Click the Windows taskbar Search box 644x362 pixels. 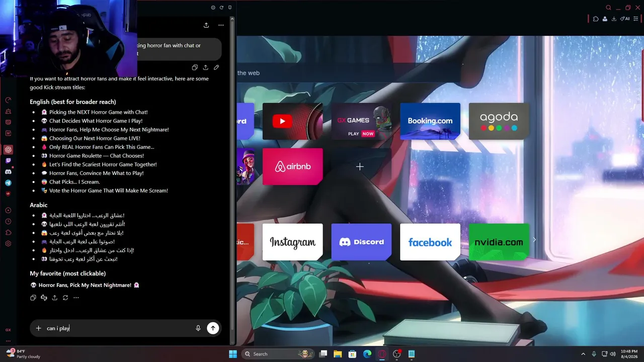pyautogui.click(x=278, y=354)
